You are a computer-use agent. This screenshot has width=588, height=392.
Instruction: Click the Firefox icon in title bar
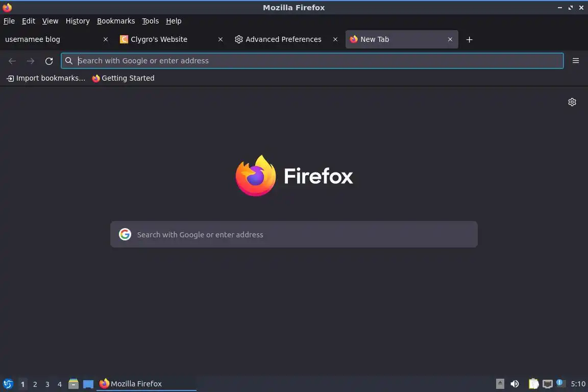point(7,8)
